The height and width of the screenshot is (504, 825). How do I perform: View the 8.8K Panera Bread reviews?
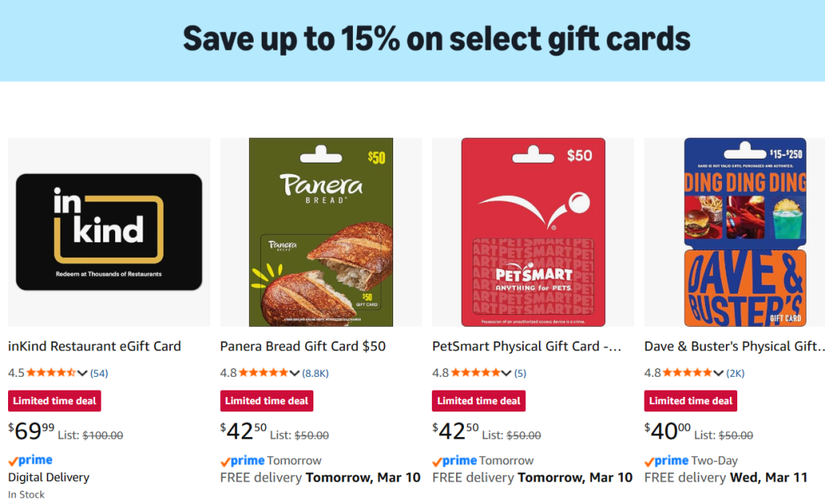tap(316, 373)
